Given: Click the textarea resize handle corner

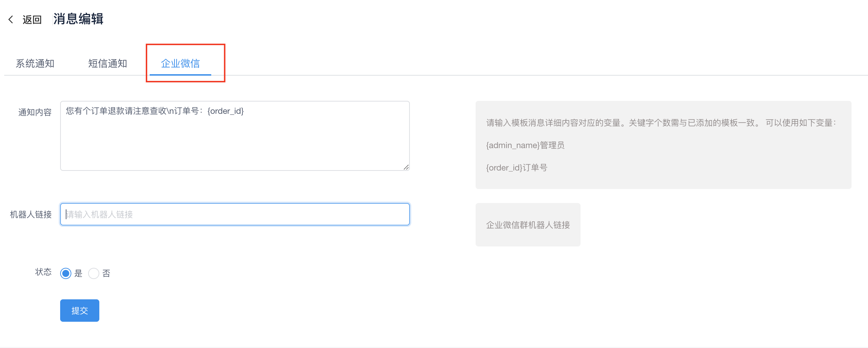Looking at the screenshot, I should (406, 167).
